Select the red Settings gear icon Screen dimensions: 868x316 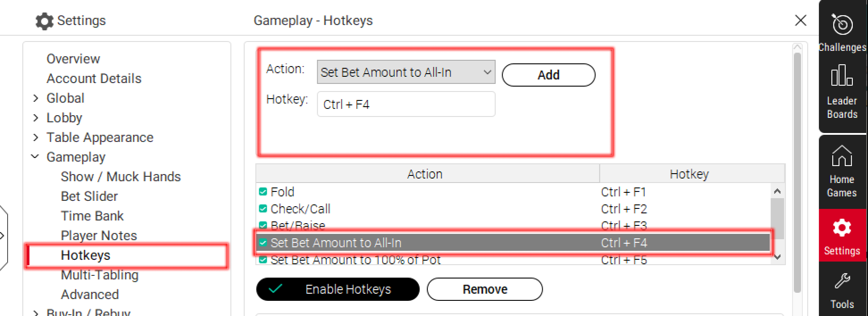tap(842, 228)
